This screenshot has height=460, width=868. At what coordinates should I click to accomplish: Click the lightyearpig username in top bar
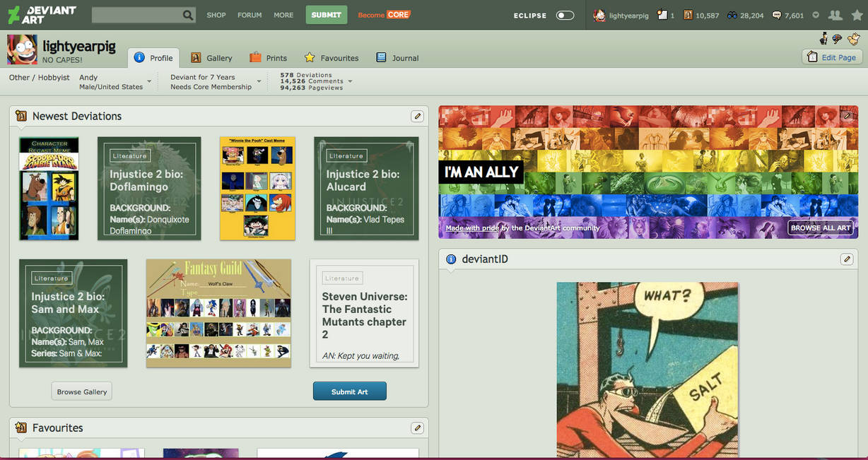(x=628, y=16)
